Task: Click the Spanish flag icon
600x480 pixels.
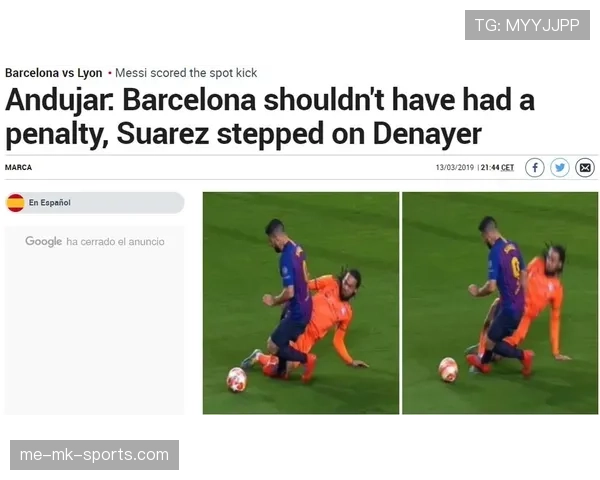Action: click(x=16, y=202)
